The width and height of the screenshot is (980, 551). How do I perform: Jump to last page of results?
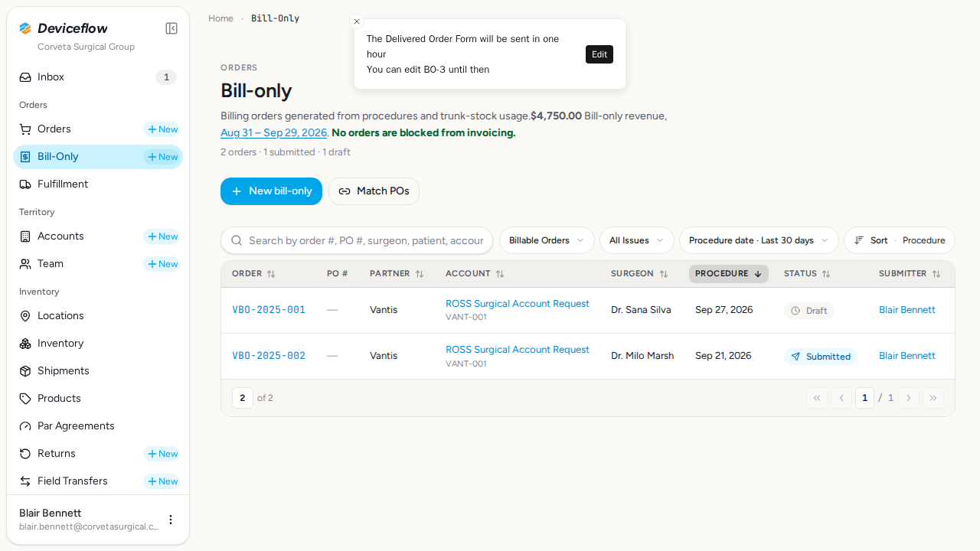(933, 398)
